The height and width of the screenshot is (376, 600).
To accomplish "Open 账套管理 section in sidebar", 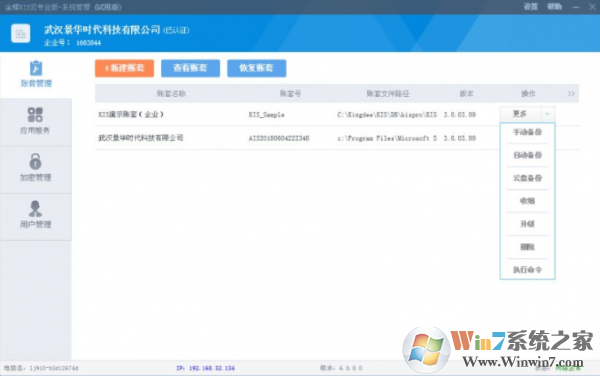I will click(x=36, y=74).
